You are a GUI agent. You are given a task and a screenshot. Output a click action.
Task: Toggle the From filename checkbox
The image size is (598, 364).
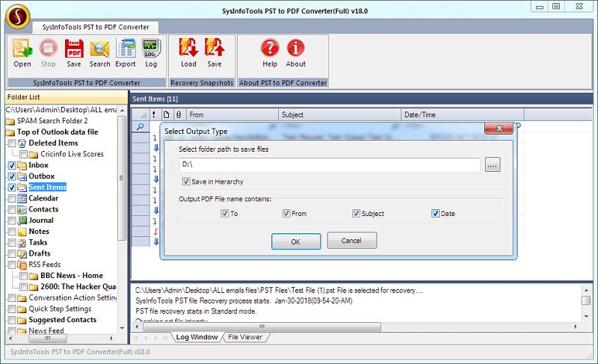(x=286, y=214)
